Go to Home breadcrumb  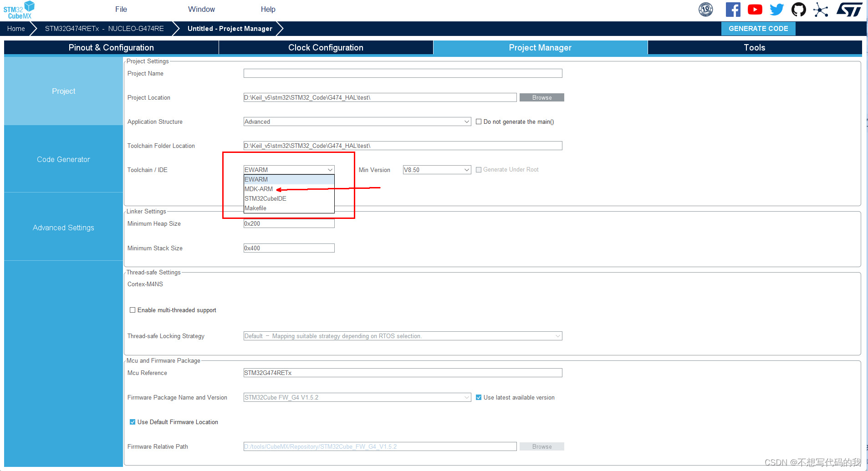click(x=16, y=29)
